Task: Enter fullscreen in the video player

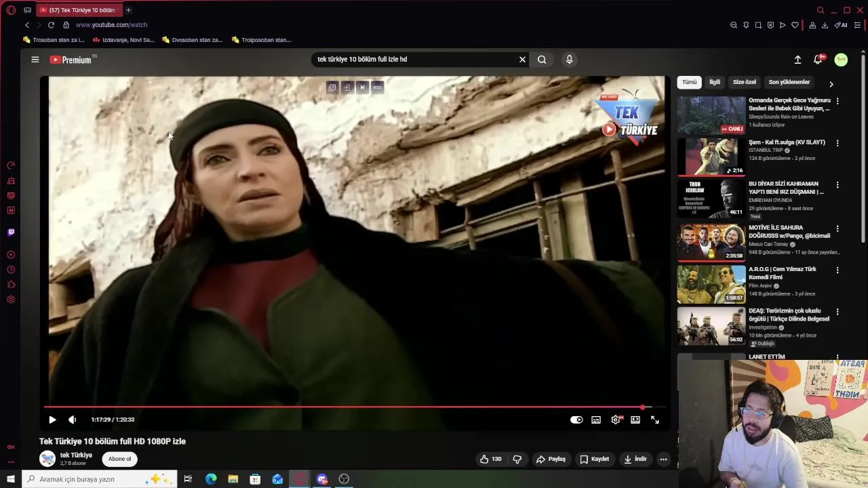Action: 655,420
